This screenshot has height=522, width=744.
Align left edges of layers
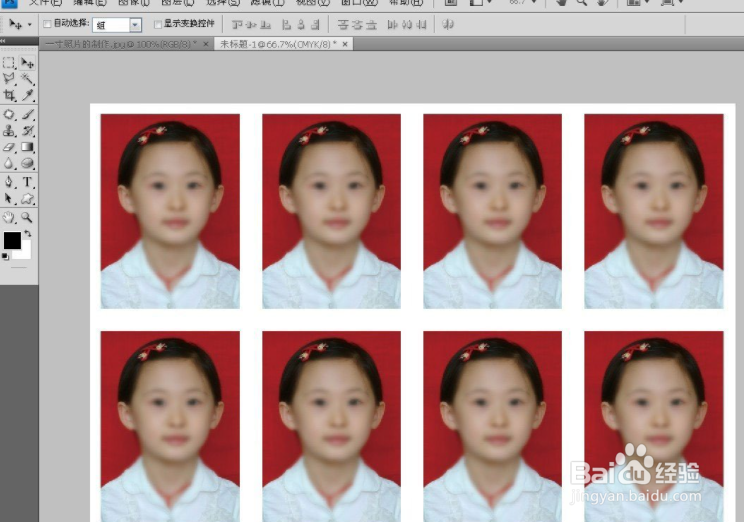tap(286, 24)
